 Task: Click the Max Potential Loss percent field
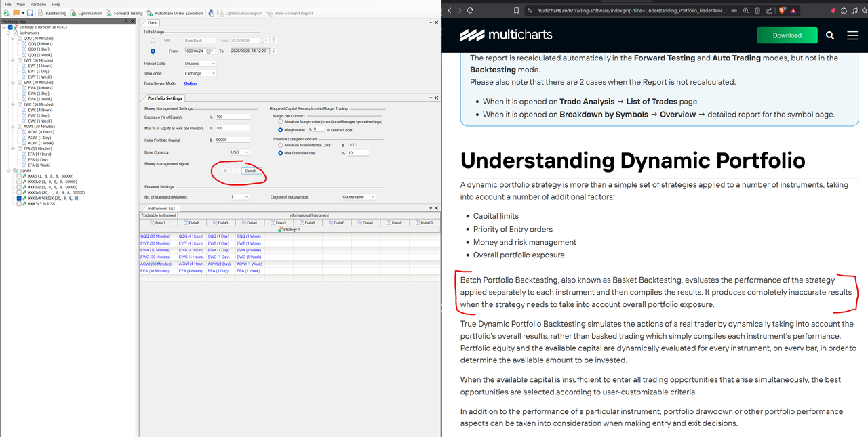[x=358, y=153]
